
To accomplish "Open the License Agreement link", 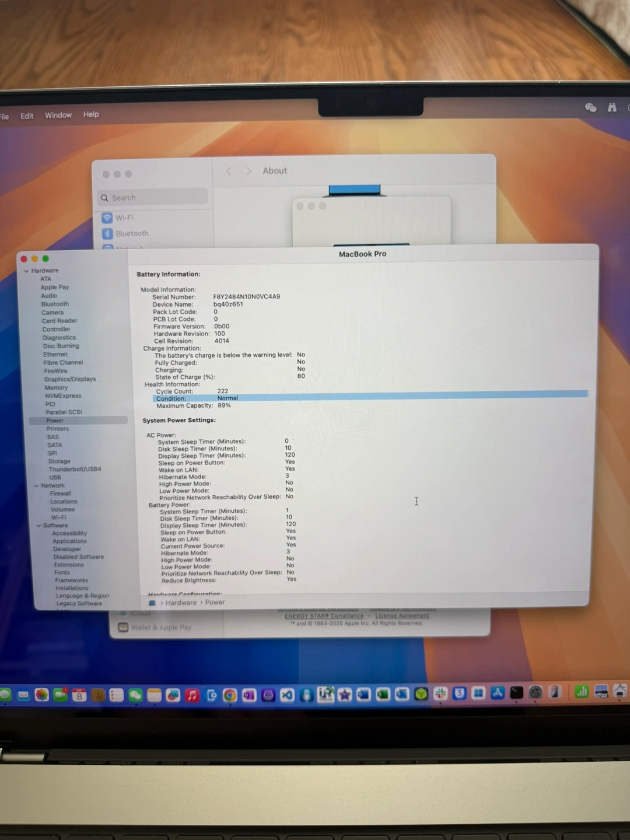I will click(x=402, y=615).
